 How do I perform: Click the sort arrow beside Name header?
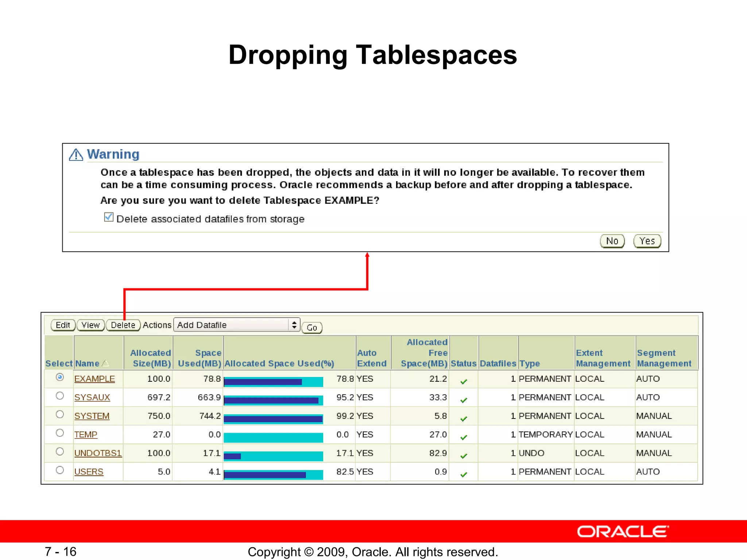click(105, 363)
